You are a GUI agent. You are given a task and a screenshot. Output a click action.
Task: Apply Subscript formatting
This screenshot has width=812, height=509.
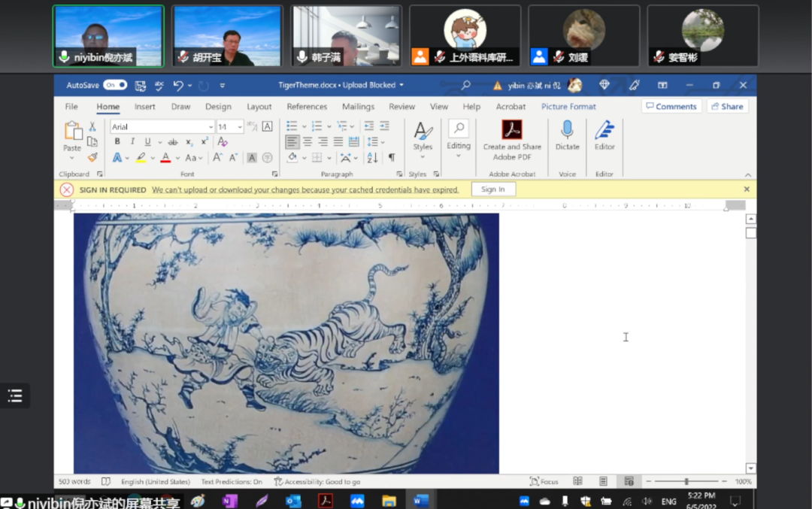click(189, 142)
